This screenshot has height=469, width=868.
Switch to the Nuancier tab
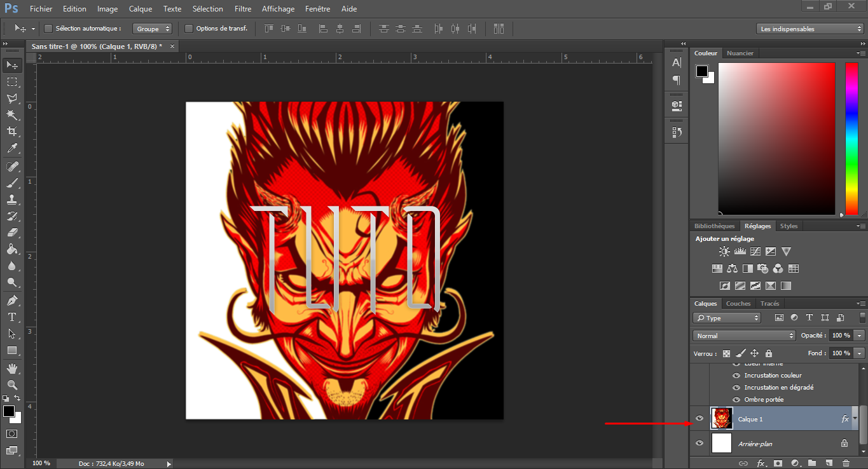pos(740,53)
